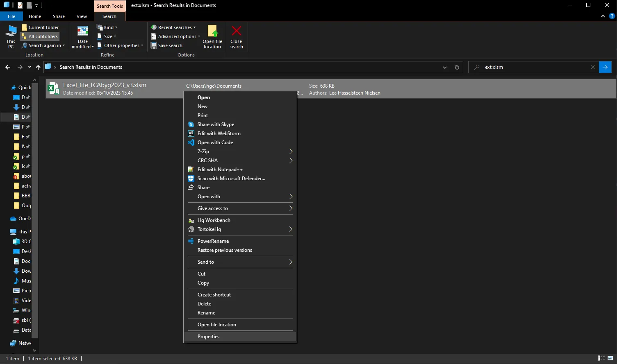Click the Skype icon in the context menu
The height and width of the screenshot is (364, 617).
191,124
